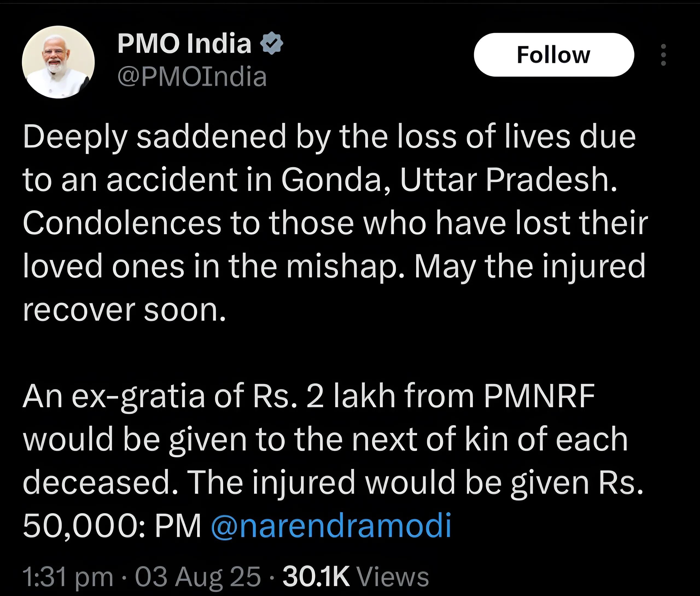
Task: Click the 1:31 pm timestamp
Action: (68, 576)
